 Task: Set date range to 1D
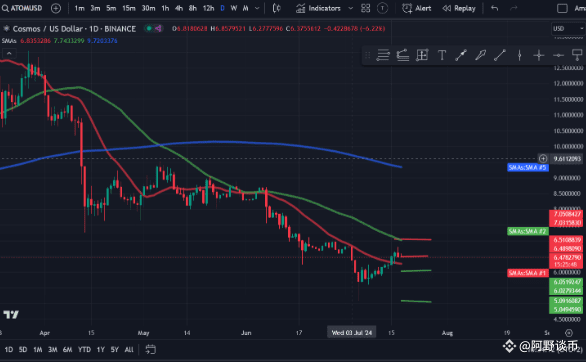[x=9, y=350]
